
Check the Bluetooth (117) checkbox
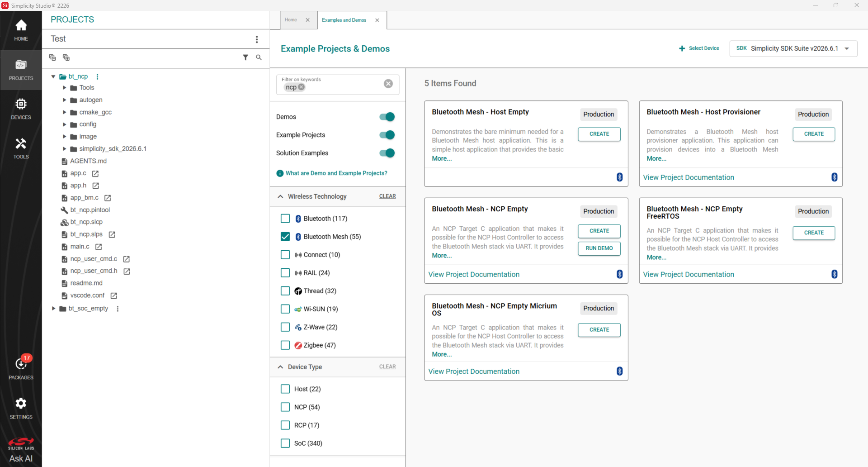coord(285,219)
